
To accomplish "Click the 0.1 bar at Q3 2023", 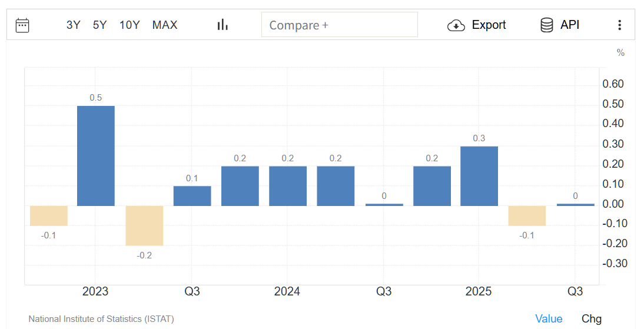I will 192,196.
